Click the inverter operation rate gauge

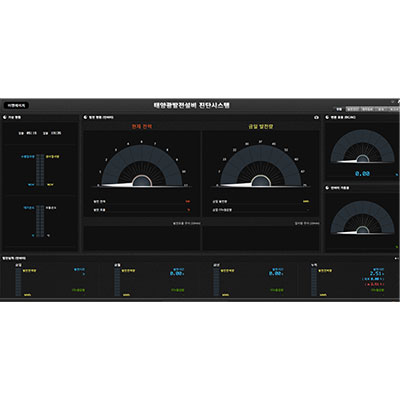coord(362,217)
